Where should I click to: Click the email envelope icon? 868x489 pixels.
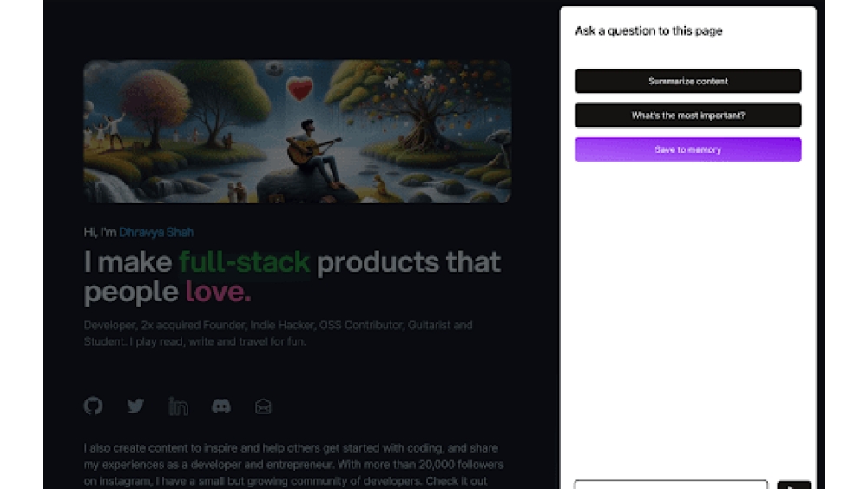tap(263, 406)
